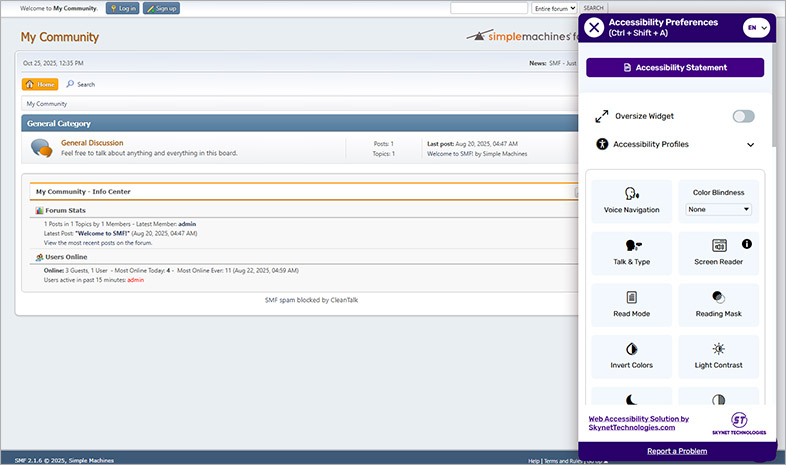Turn on the Reading Mask
The height and width of the screenshot is (465, 786).
(x=718, y=305)
